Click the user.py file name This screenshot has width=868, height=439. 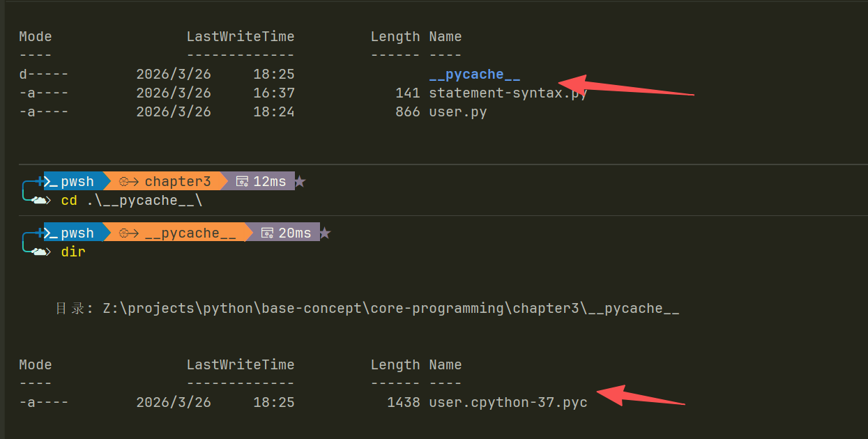click(457, 111)
